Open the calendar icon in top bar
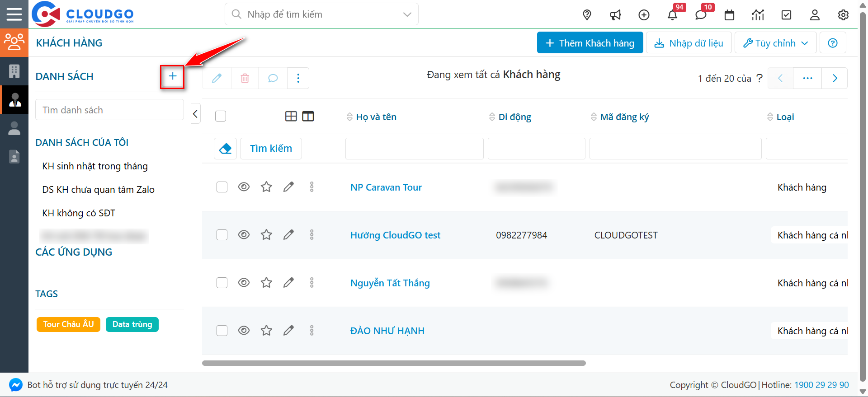Screen dimensions: 868x397 coord(729,15)
